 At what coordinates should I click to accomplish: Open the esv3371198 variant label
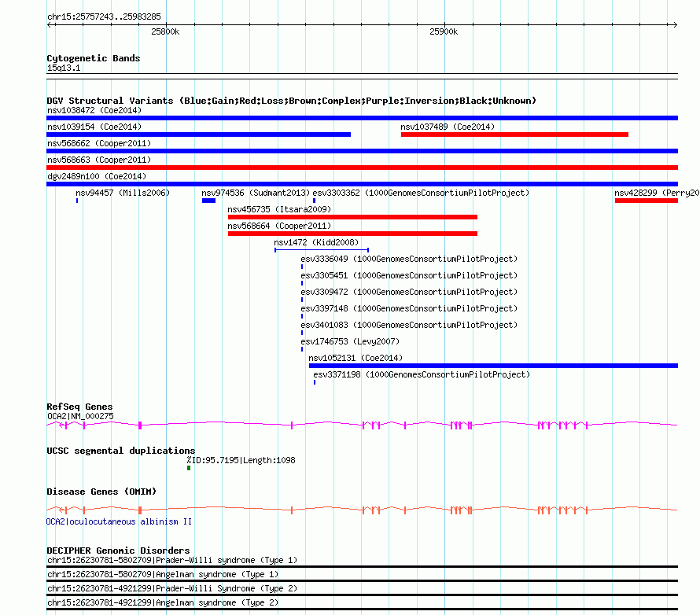pos(422,374)
